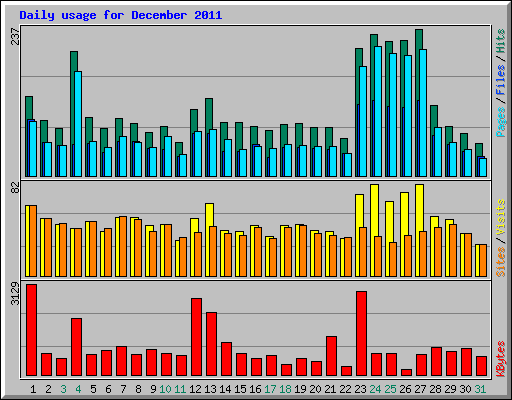Click day 9 on the x-axis
Screen dimensions: 512x400
pos(153,389)
